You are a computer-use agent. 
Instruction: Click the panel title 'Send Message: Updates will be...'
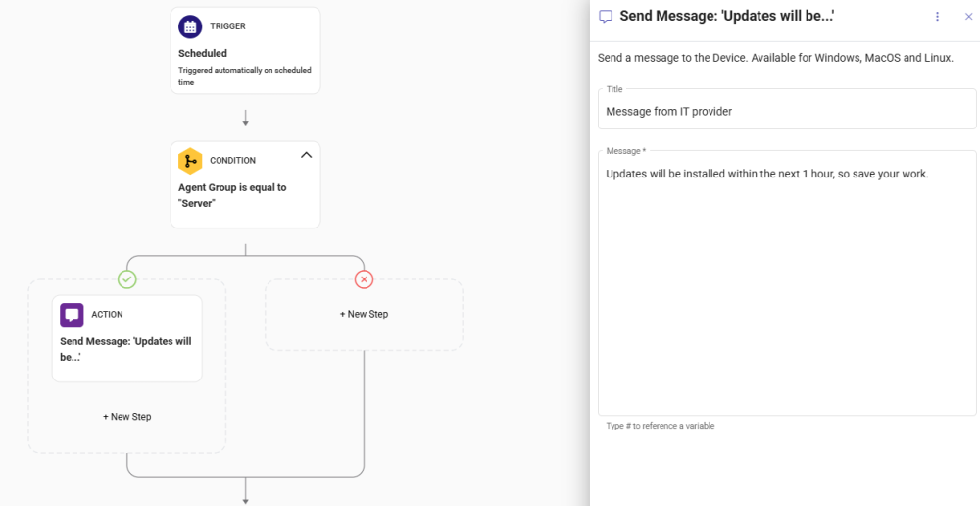(727, 17)
